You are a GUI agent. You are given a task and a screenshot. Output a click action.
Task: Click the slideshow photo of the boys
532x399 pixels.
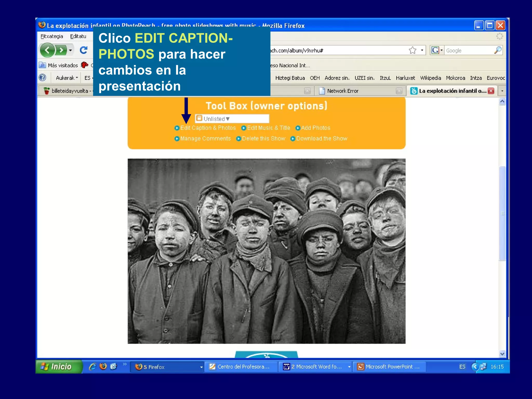tap(267, 251)
